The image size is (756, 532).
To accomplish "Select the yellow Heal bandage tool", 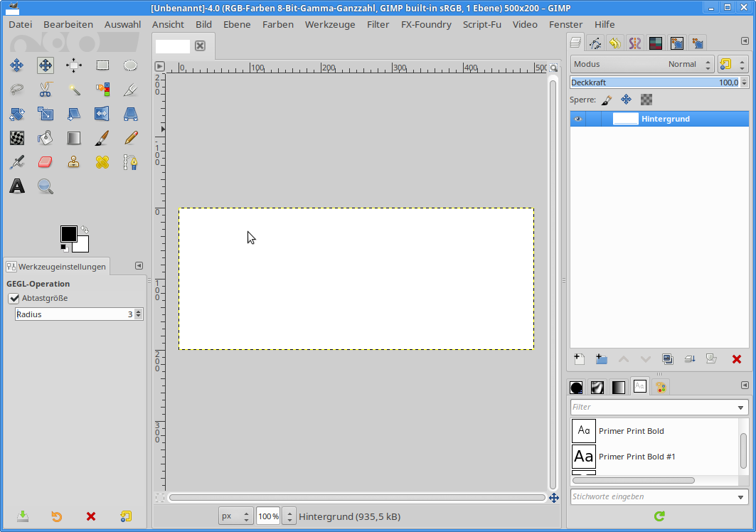I will (102, 162).
